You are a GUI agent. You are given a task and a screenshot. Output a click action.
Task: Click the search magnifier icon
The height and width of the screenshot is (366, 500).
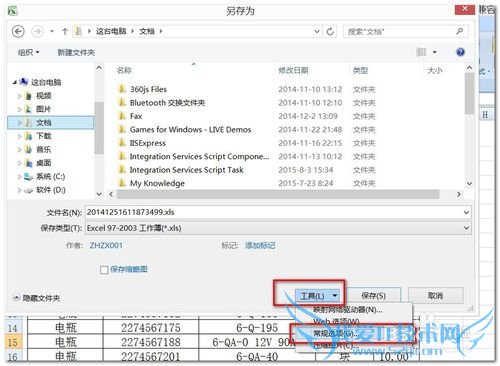tap(460, 31)
